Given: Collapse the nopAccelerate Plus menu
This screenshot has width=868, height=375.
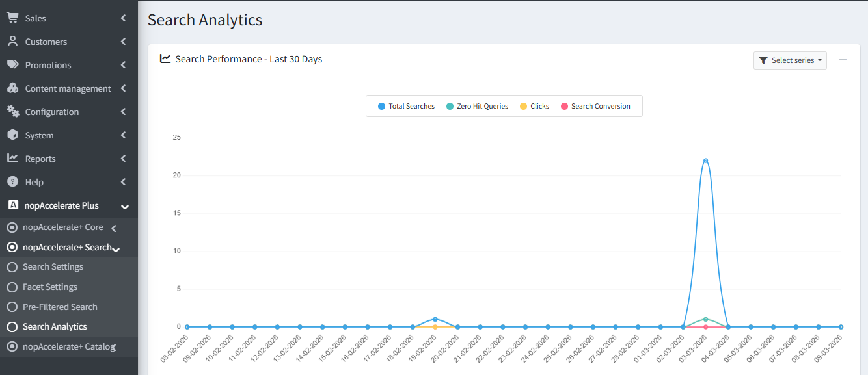Looking at the screenshot, I should coord(124,206).
